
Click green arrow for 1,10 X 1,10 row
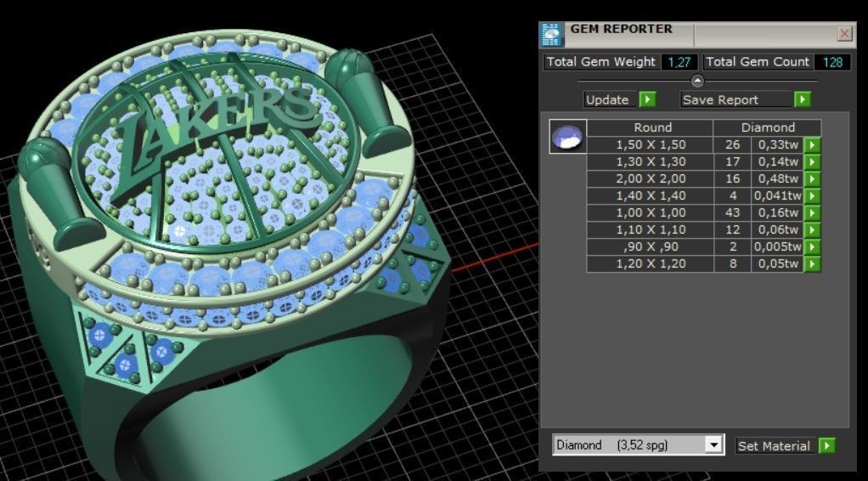(x=812, y=230)
